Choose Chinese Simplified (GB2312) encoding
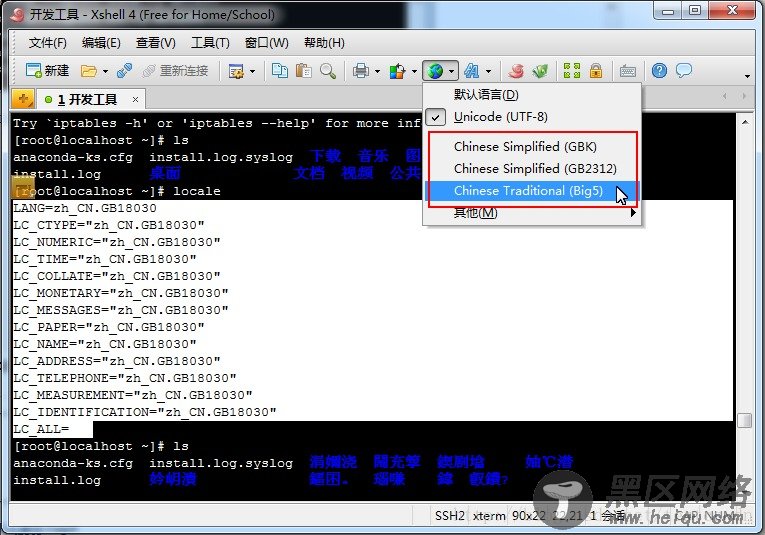Image resolution: width=765 pixels, height=535 pixels. [532, 169]
